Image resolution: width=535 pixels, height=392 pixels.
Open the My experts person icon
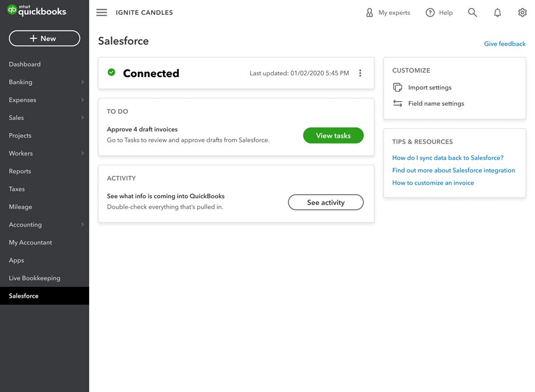pyautogui.click(x=370, y=13)
